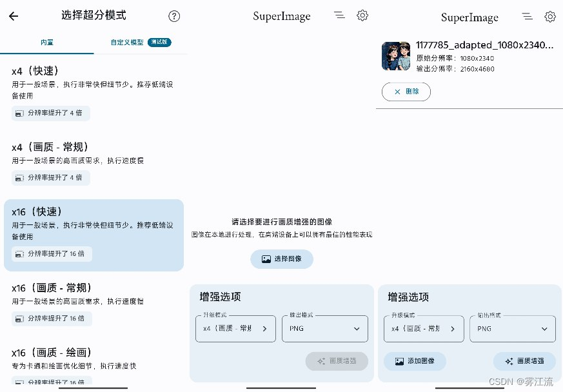The image size is (563, 392).
Task: Start 画质增强 in right screen
Action: click(524, 361)
